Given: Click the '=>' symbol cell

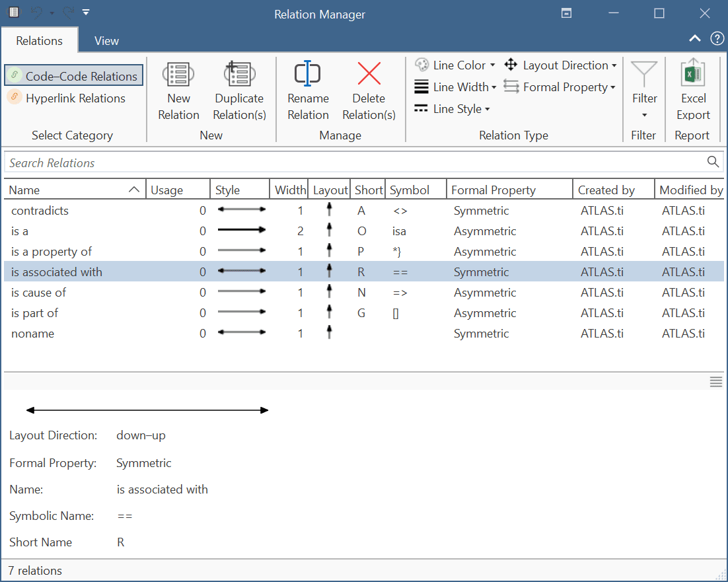Looking at the screenshot, I should 400,293.
